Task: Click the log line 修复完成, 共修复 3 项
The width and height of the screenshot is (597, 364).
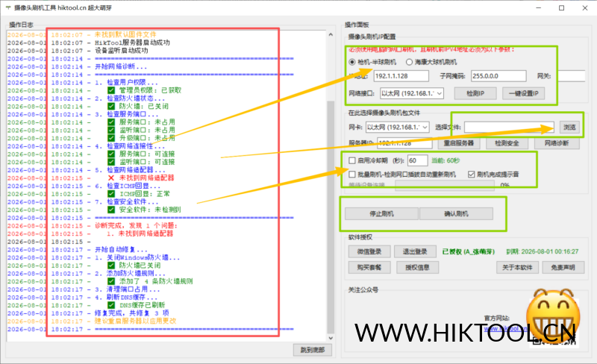Action: pos(132,313)
